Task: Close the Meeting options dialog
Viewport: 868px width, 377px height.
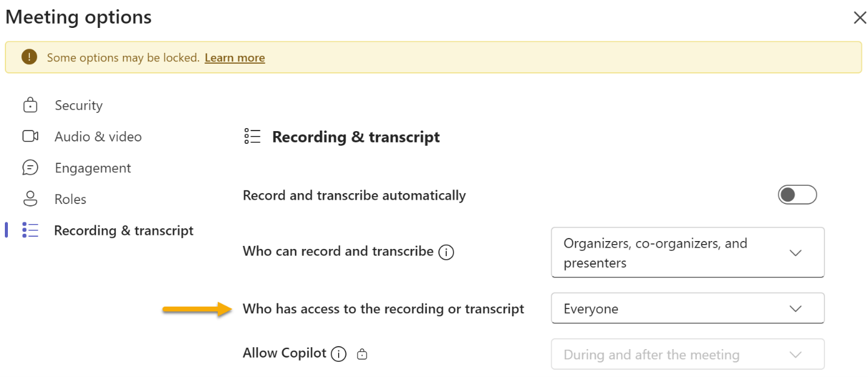Action: click(860, 18)
